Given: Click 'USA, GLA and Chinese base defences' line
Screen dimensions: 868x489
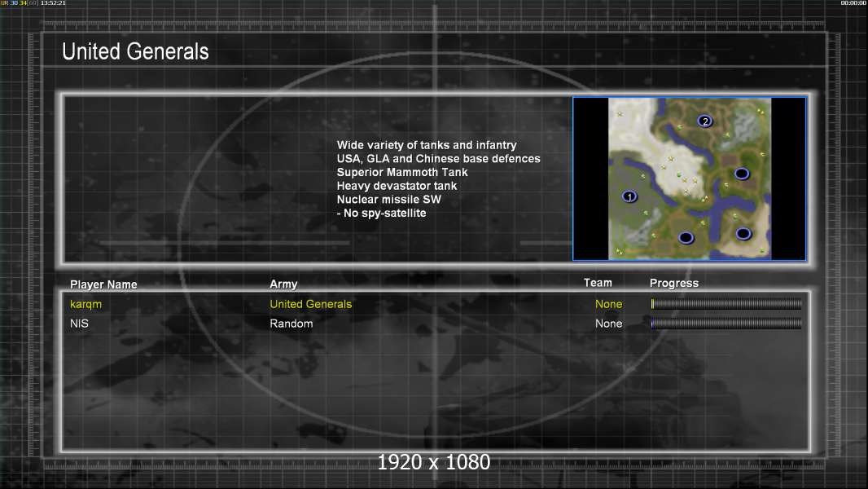Looking at the screenshot, I should [438, 159].
